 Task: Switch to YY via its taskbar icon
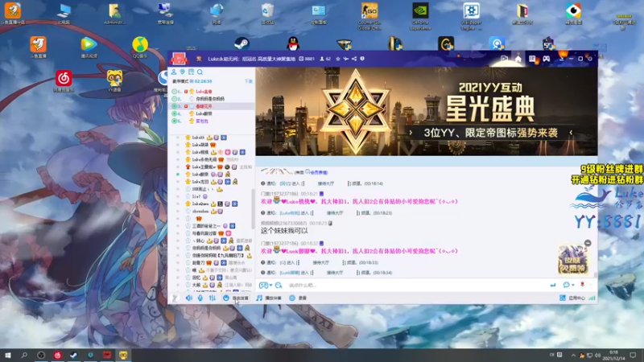coord(123,355)
